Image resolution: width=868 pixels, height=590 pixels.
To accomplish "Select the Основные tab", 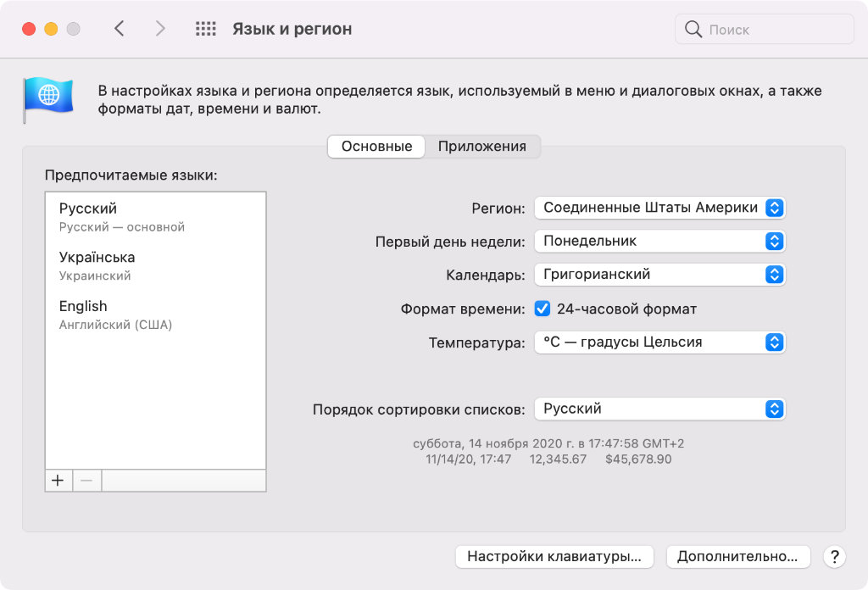I will [376, 147].
